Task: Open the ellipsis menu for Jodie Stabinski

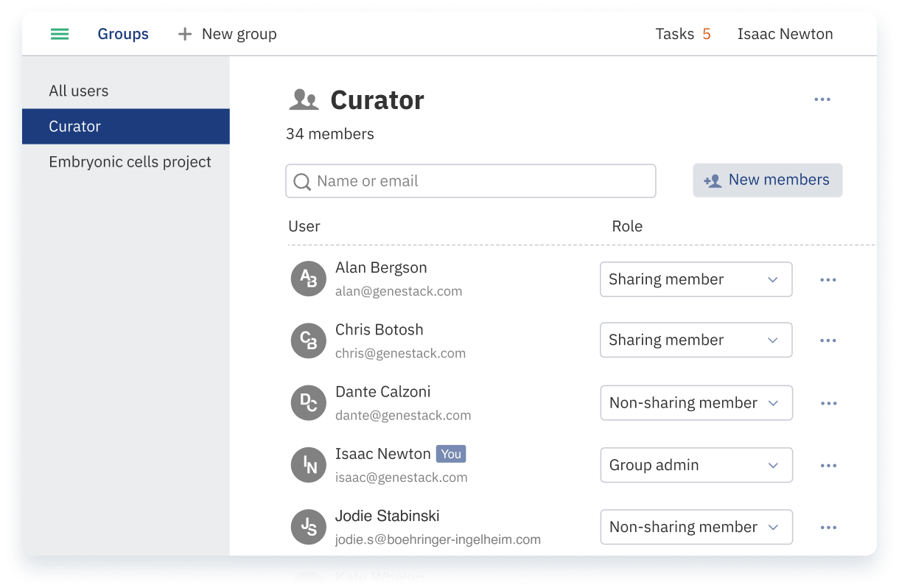Action: tap(828, 527)
